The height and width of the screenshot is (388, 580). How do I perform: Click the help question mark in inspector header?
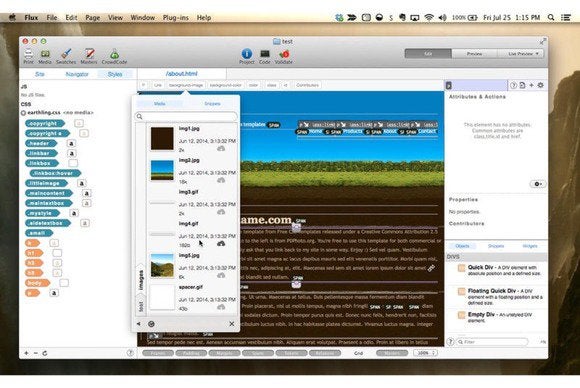pyautogui.click(x=513, y=85)
